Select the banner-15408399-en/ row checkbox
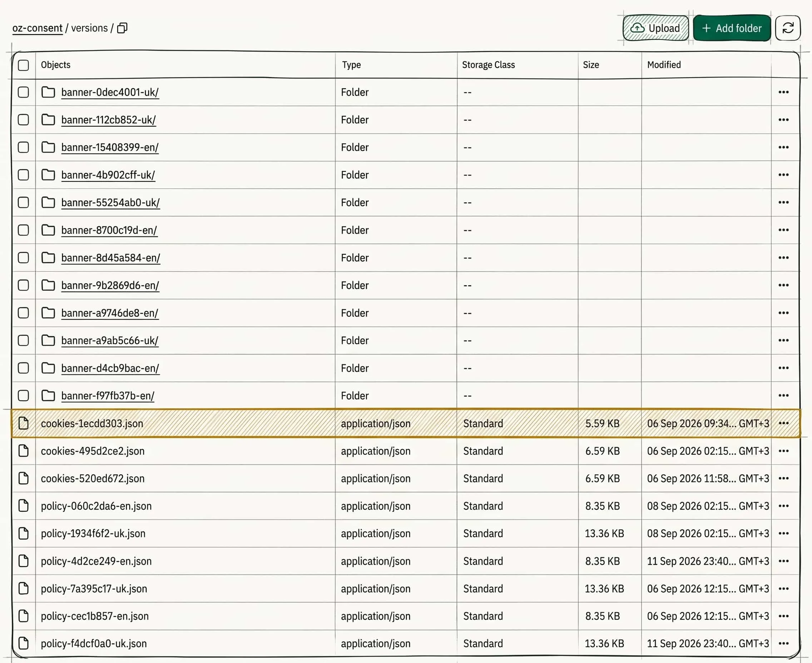The height and width of the screenshot is (663, 812). (x=23, y=147)
